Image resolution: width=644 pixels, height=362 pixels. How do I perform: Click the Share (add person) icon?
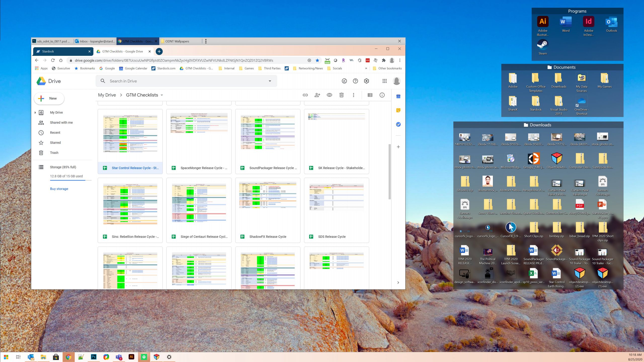coord(317,95)
